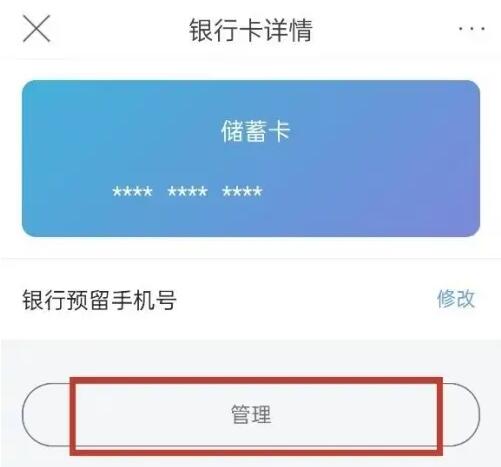Tap the middle group of masked digits
The image size is (501, 467).
187,192
